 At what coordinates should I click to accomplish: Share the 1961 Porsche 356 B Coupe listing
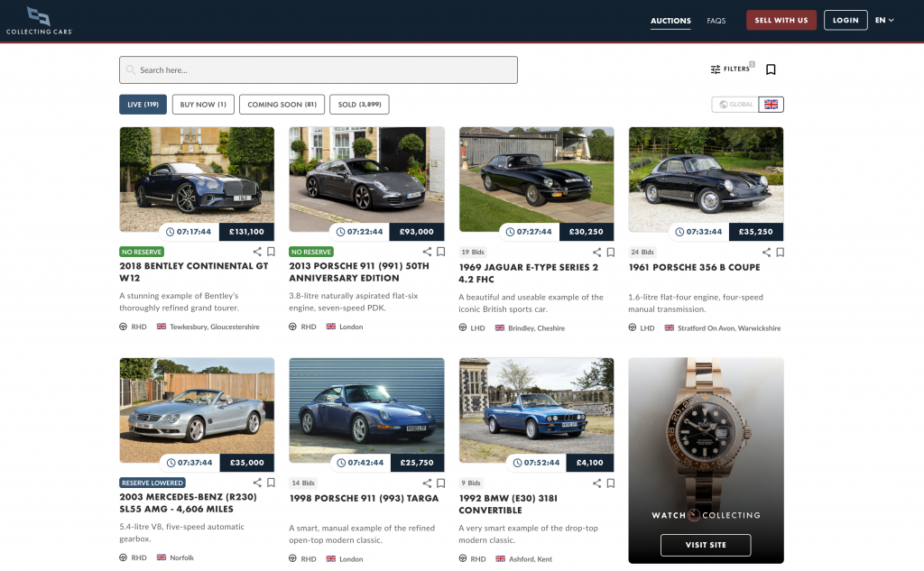click(x=766, y=253)
